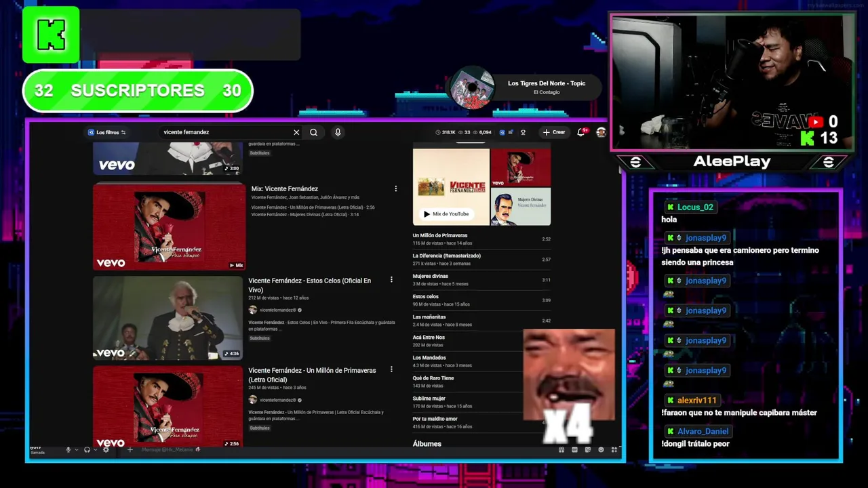Open the Un Millón de Primaveras video thumbnail
The image size is (868, 488).
click(x=167, y=407)
